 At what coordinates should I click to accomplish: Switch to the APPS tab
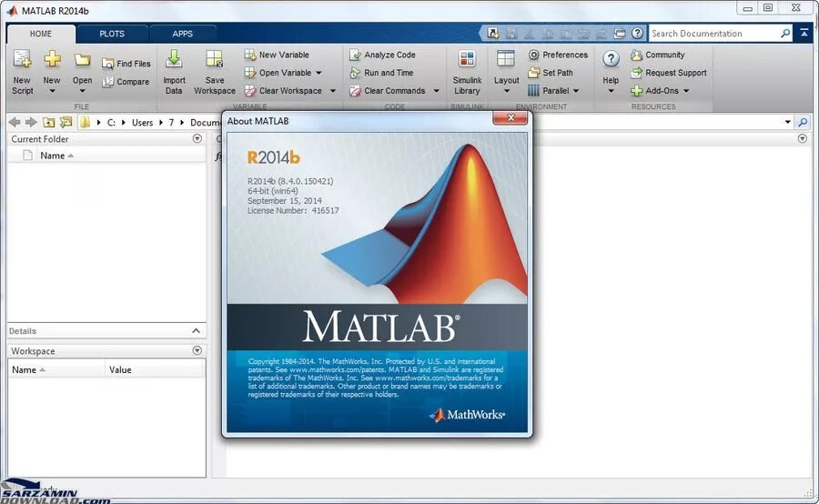pos(182,34)
